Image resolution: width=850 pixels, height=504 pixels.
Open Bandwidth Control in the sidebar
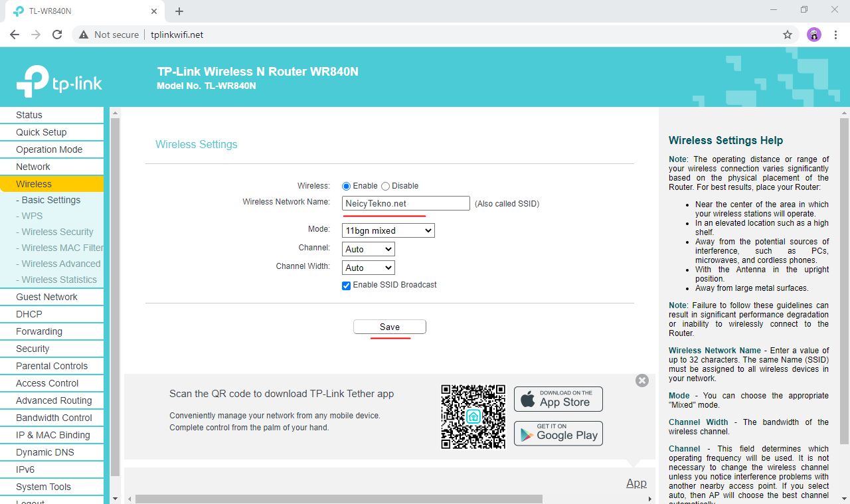pyautogui.click(x=52, y=418)
